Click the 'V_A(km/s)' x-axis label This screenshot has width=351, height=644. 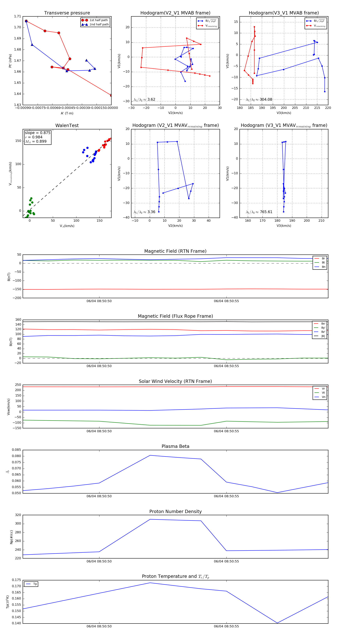click(x=67, y=226)
